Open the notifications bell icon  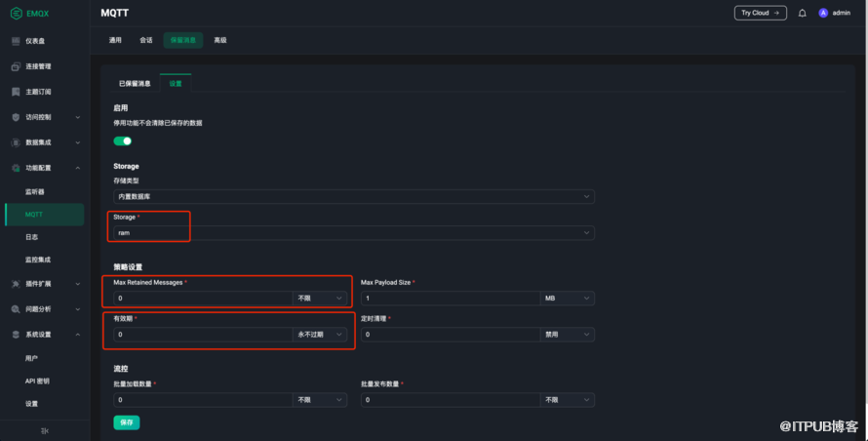[x=802, y=13]
